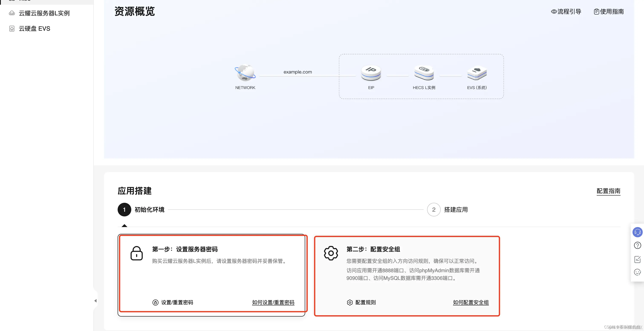The width and height of the screenshot is (644, 331).
Task: Click the 设置/重置密码 button
Action: [x=173, y=302]
